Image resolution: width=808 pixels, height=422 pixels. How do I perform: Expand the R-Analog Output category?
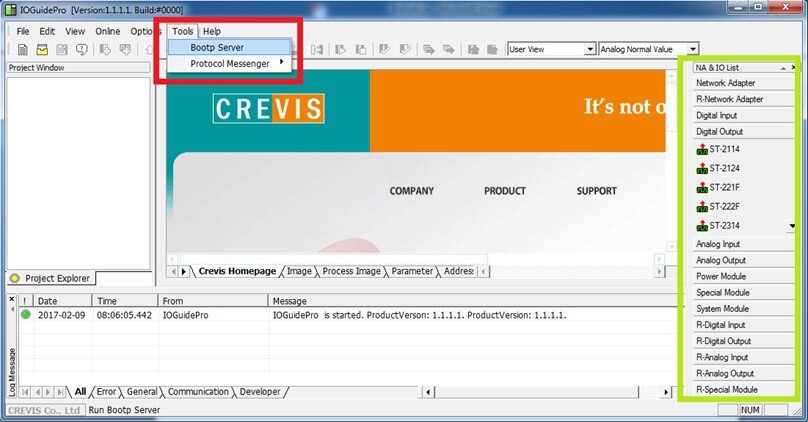pos(744,374)
